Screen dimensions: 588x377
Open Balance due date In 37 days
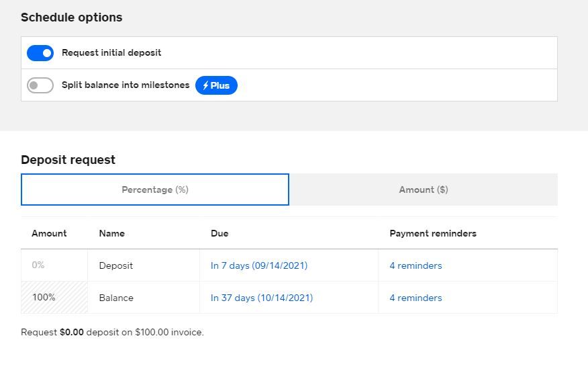click(262, 298)
